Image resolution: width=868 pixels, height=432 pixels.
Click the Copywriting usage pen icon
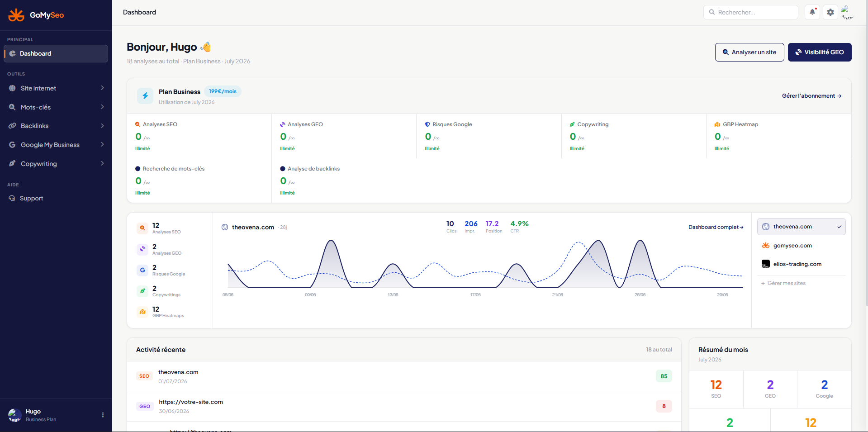[572, 124]
